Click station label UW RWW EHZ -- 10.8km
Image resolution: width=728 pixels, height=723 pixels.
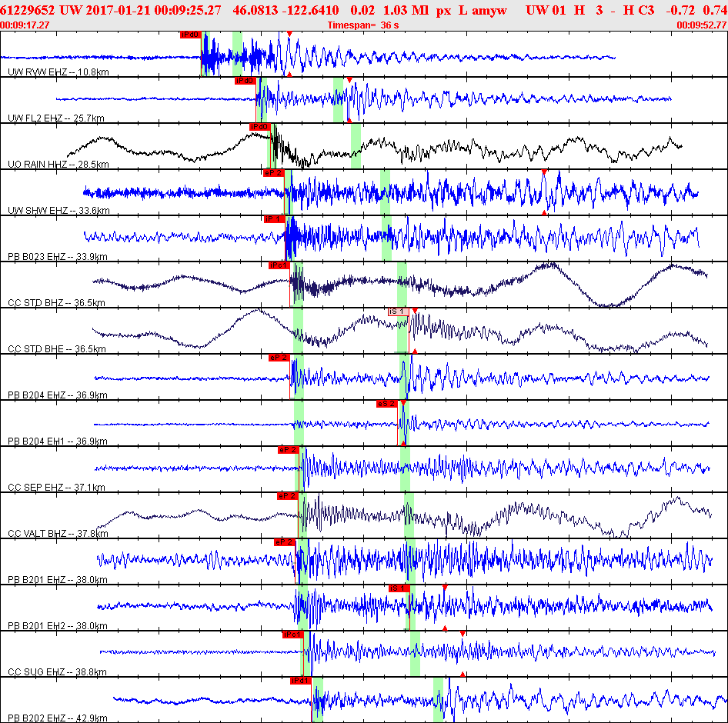point(58,72)
